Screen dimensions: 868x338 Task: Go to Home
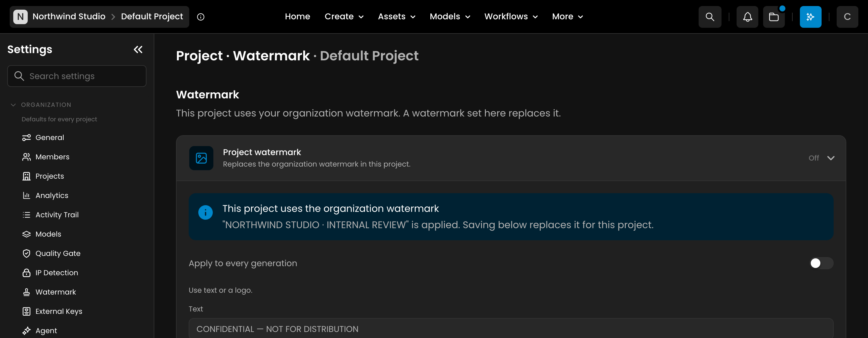(x=297, y=17)
